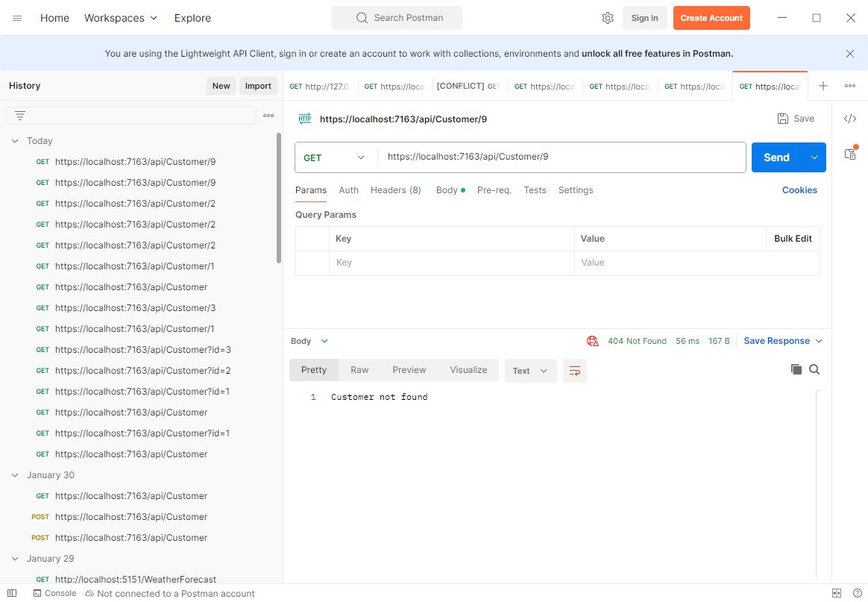868x602 pixels.
Task: Switch to the Headers (8) tab
Action: pos(395,190)
